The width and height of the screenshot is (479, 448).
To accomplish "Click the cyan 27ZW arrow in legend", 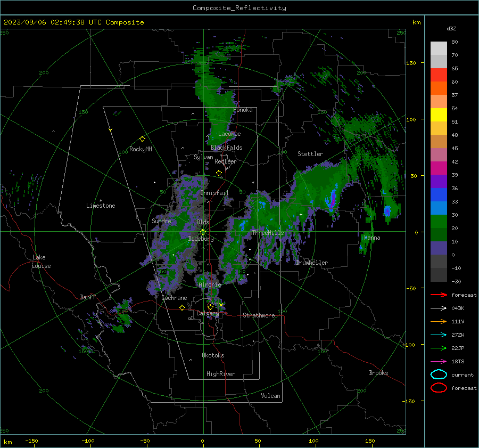I will (439, 335).
